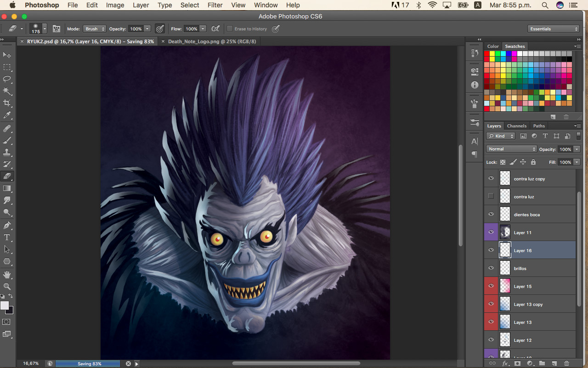Select the Zoom tool

[7, 286]
